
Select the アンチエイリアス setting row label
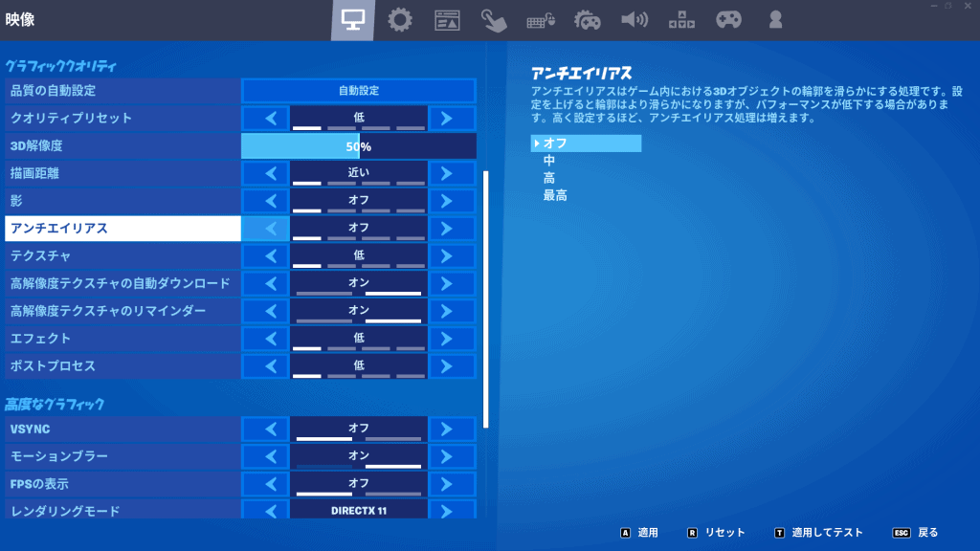(123, 228)
